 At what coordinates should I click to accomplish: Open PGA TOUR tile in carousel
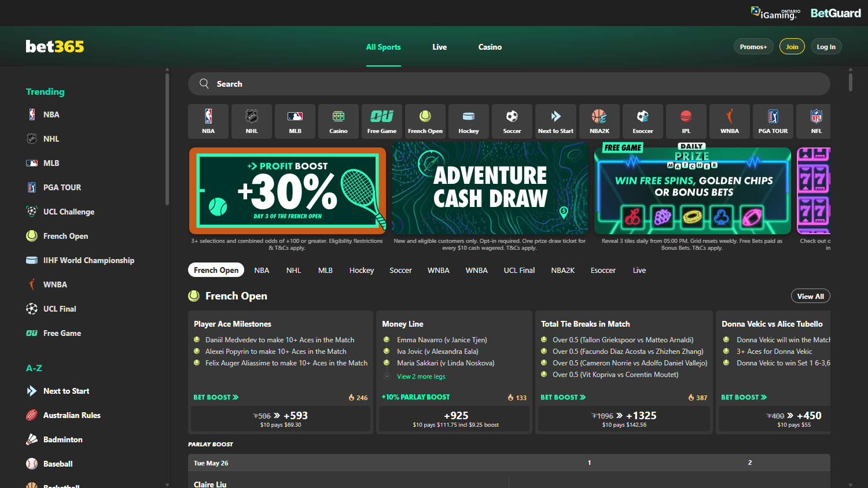coord(773,121)
